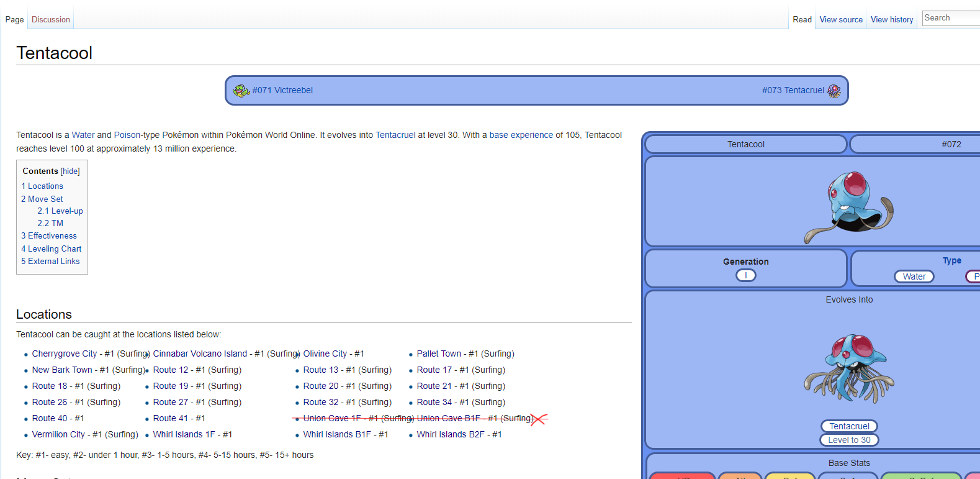This screenshot has height=479, width=980.
Task: Jump to 3 Effectiveness section
Action: point(49,235)
